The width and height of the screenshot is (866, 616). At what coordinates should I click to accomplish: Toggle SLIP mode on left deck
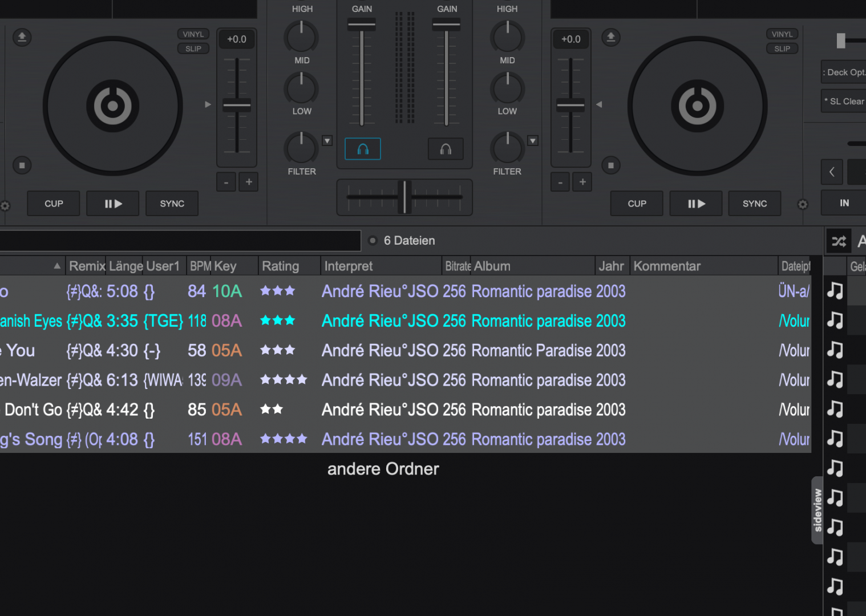click(x=193, y=49)
